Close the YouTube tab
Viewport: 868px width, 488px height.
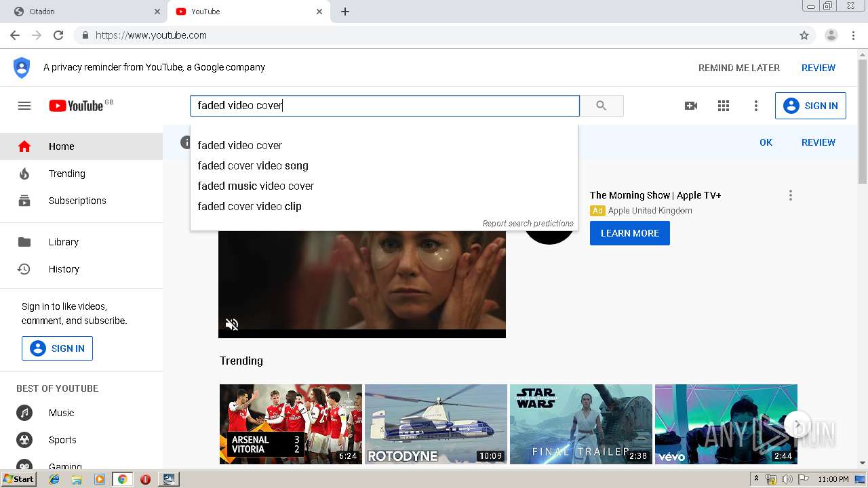319,12
